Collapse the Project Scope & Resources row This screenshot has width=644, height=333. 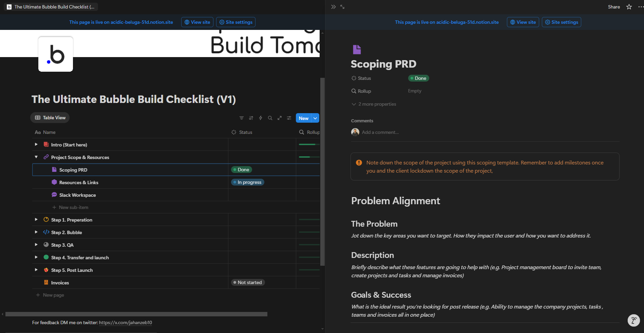36,157
